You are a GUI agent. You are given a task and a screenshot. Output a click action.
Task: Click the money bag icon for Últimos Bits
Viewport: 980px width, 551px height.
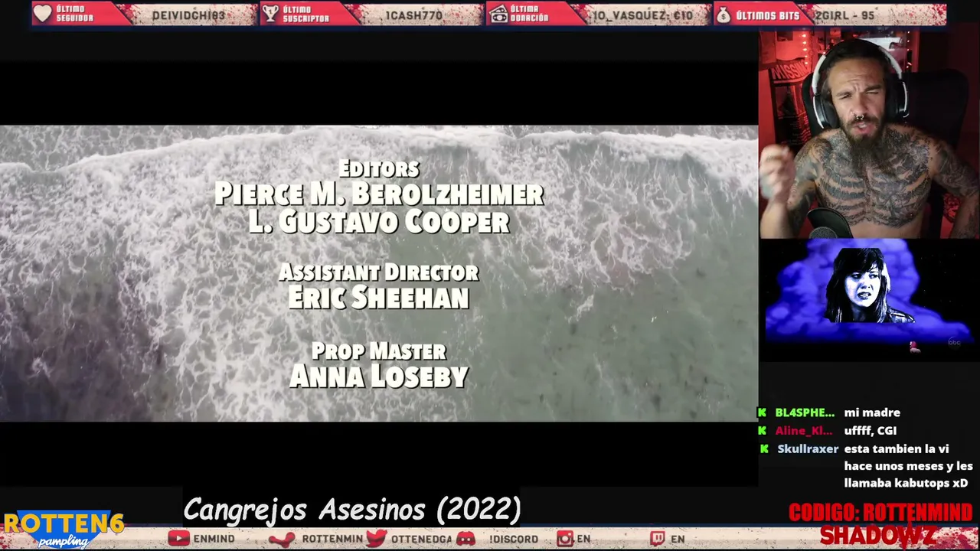click(x=724, y=15)
